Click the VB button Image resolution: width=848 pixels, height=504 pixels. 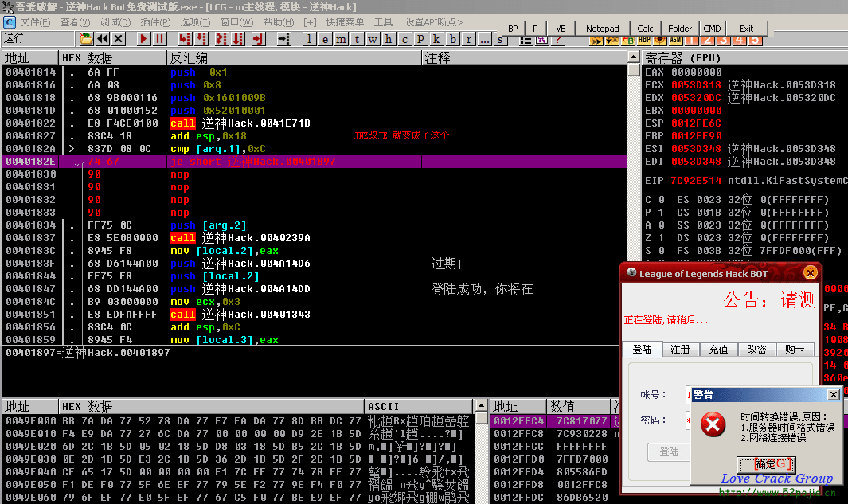click(x=561, y=29)
